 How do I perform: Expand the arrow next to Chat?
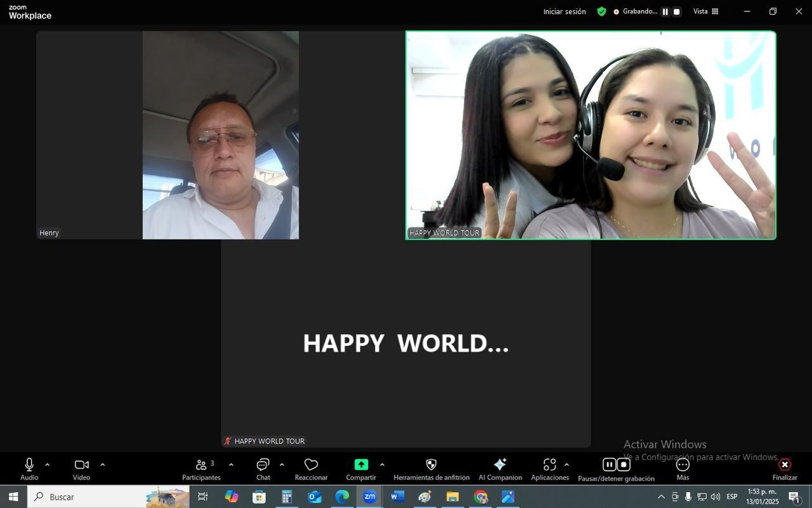click(x=282, y=465)
